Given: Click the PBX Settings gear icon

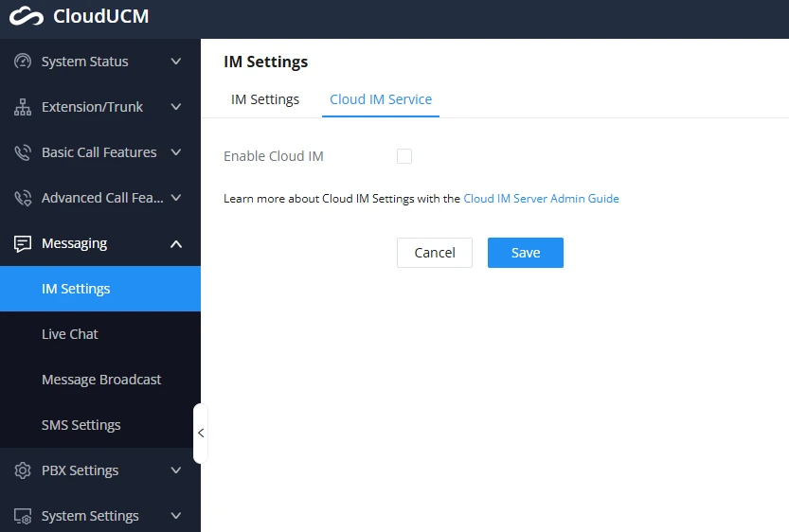Looking at the screenshot, I should [23, 470].
